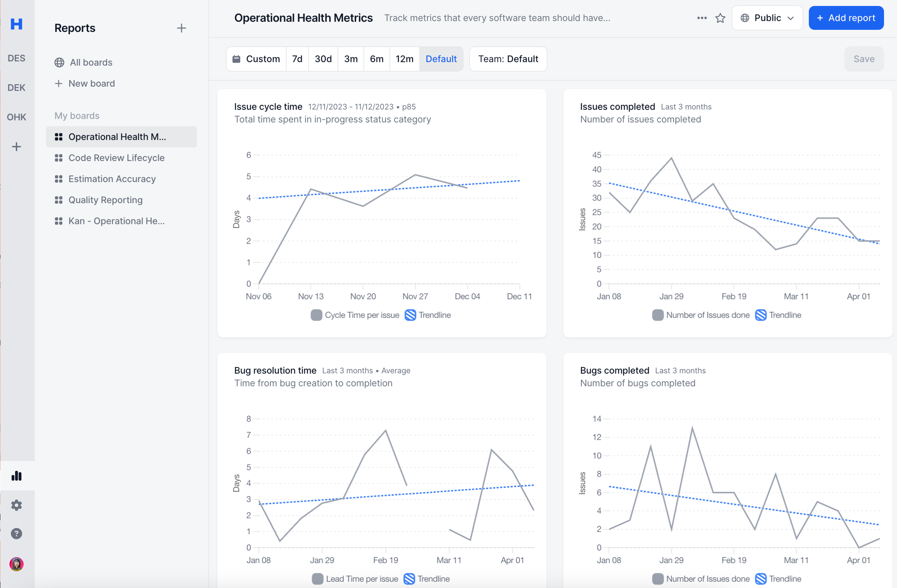
Task: Open the Team: Default selector
Action: (508, 59)
